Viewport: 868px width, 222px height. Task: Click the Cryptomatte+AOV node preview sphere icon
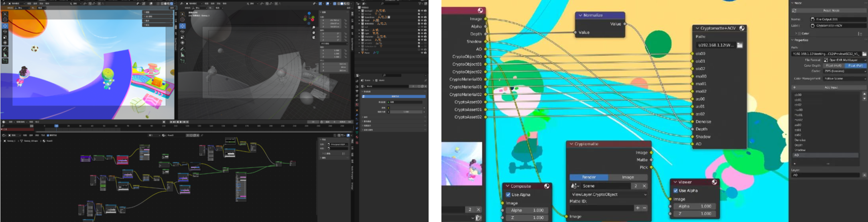(x=742, y=28)
